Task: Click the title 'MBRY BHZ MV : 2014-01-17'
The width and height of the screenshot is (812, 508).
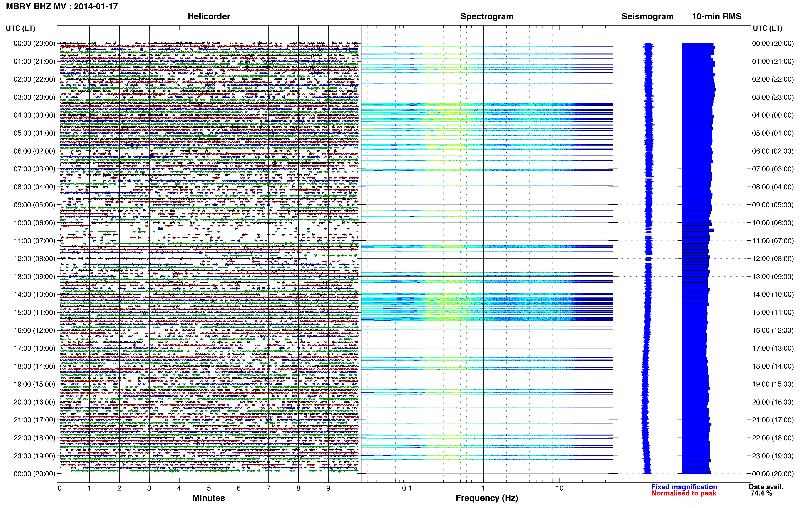Action: 62,6
